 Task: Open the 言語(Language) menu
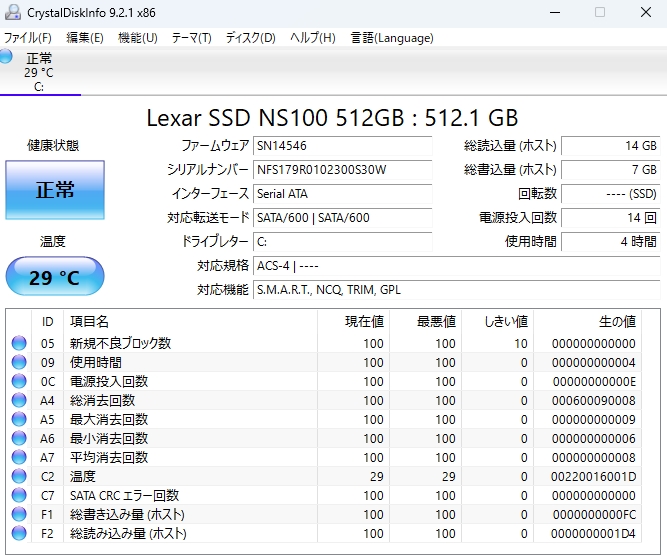point(392,38)
